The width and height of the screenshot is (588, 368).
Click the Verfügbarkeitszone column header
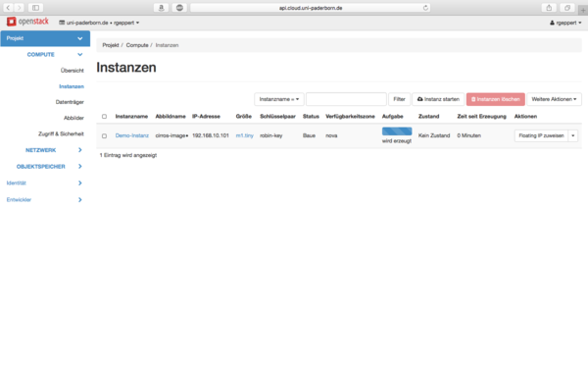click(x=350, y=117)
